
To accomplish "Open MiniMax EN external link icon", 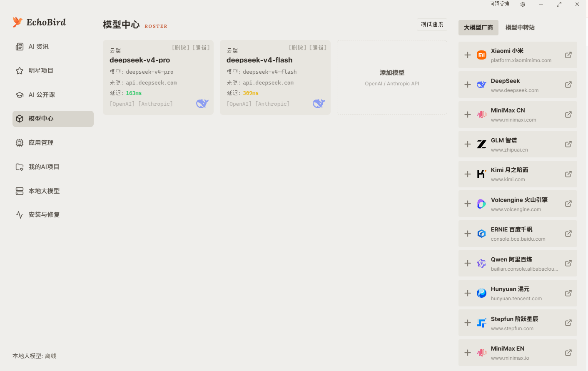I will [x=568, y=353].
